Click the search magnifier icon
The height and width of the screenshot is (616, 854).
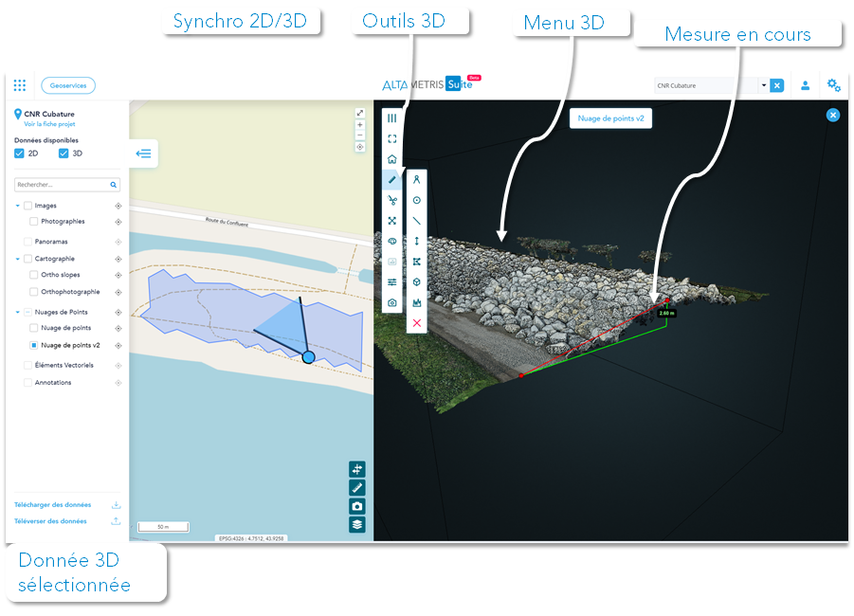coord(114,185)
